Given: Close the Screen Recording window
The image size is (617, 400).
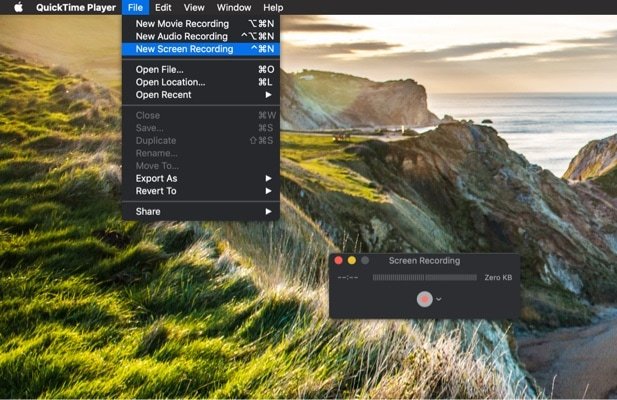Looking at the screenshot, I should pos(338,260).
